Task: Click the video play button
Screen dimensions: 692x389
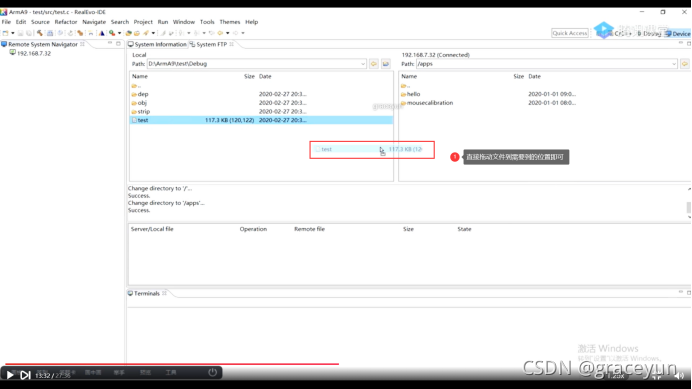Action: (10, 375)
